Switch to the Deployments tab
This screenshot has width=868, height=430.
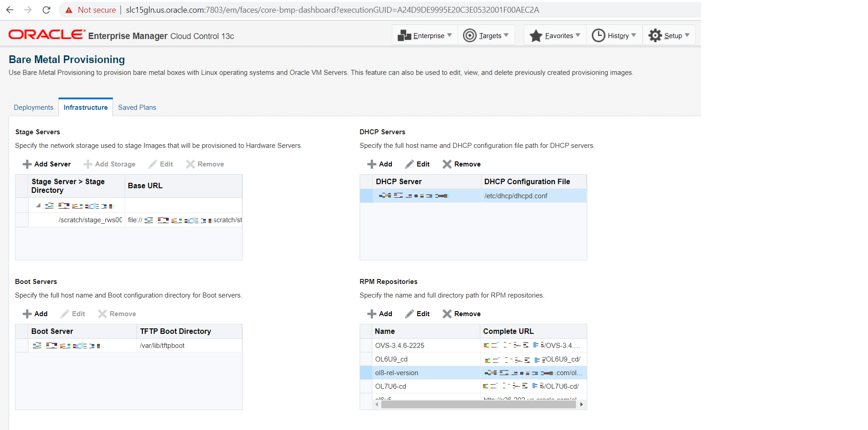click(x=34, y=107)
